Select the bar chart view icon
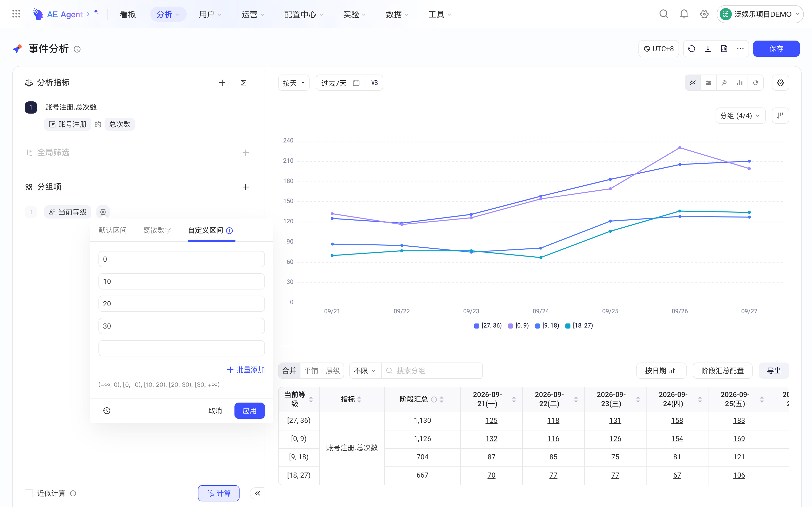Image resolution: width=812 pixels, height=507 pixels. pyautogui.click(x=740, y=83)
